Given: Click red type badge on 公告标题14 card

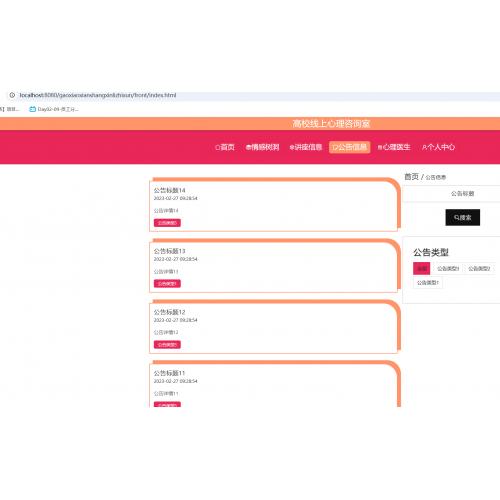Looking at the screenshot, I should coord(167,223).
